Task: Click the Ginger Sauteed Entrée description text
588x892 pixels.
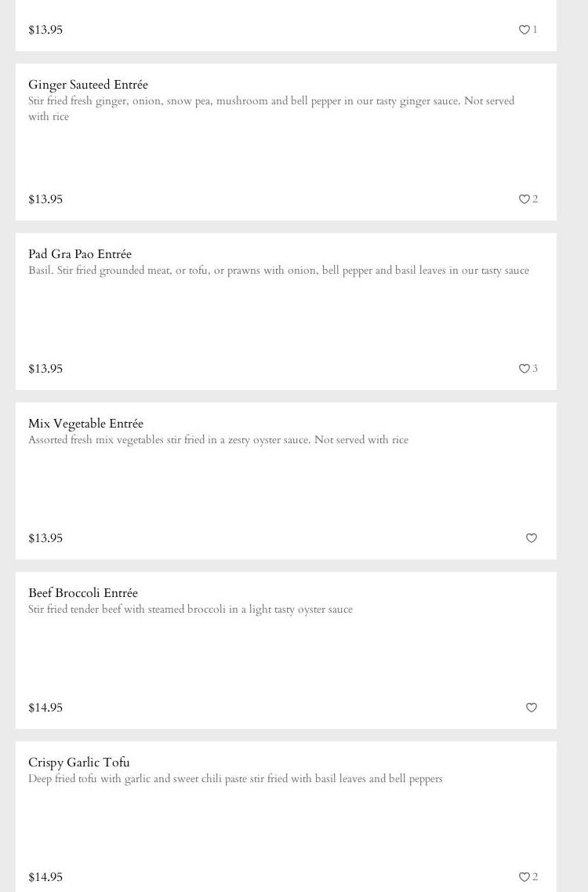Action: point(270,108)
